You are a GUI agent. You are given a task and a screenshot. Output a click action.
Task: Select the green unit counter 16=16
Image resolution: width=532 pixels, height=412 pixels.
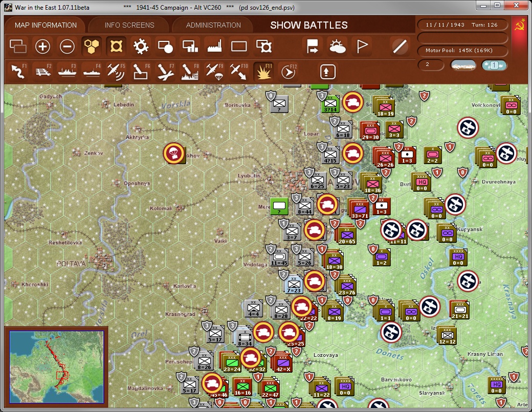[x=243, y=387]
